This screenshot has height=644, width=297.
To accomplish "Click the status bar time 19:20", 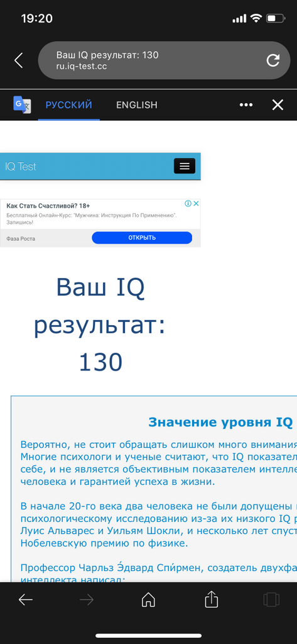I will (36, 18).
